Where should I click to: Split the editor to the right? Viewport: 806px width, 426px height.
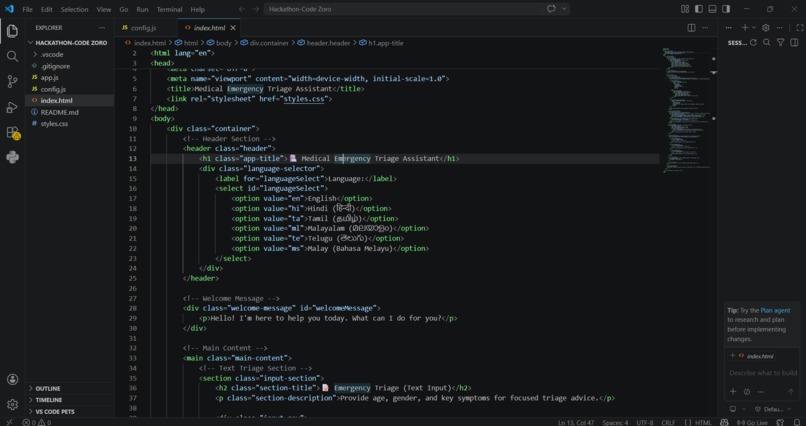tap(691, 28)
